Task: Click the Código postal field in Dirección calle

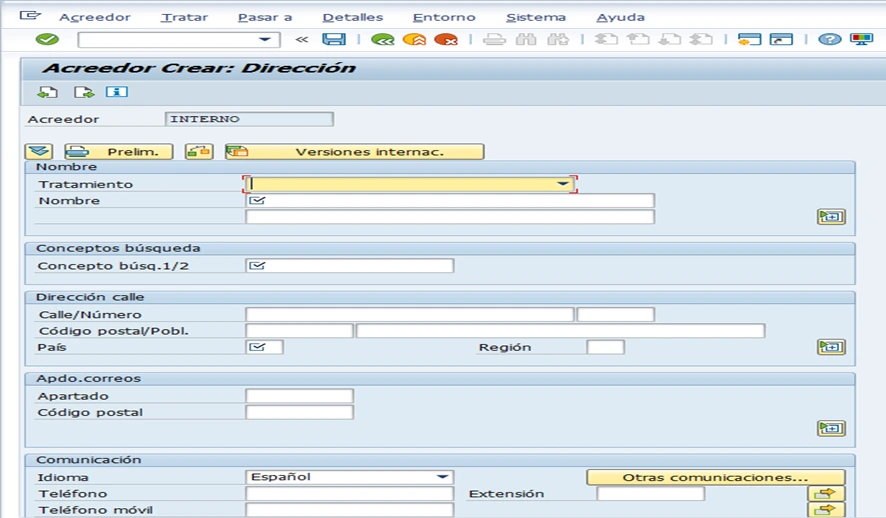Action: click(x=299, y=330)
